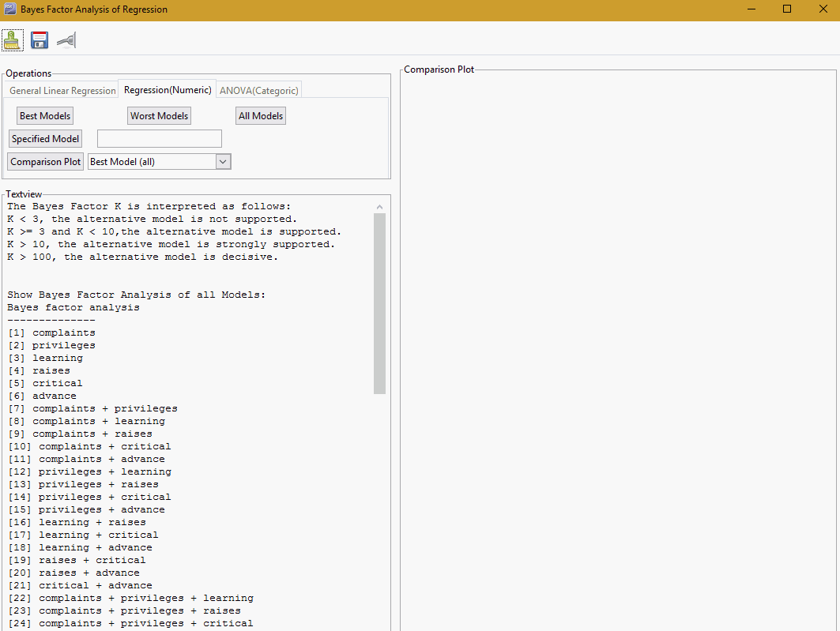
Task: Click the Comparison Plot button
Action: point(46,162)
